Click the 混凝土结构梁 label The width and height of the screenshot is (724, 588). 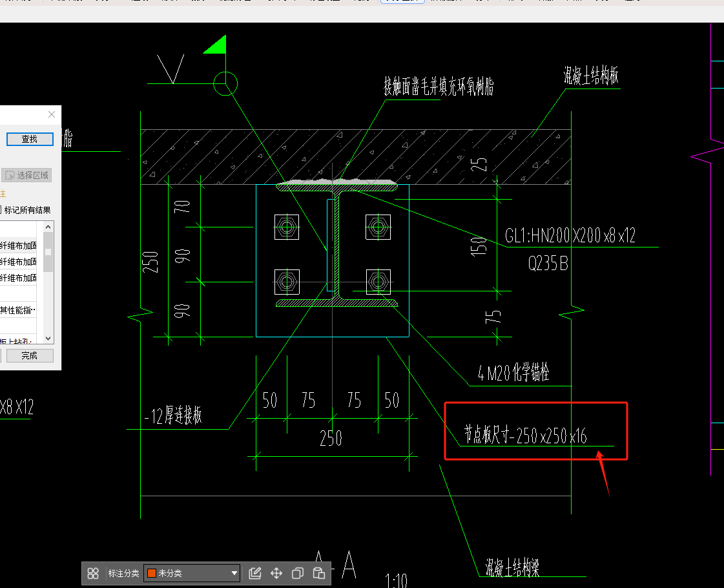(x=513, y=567)
